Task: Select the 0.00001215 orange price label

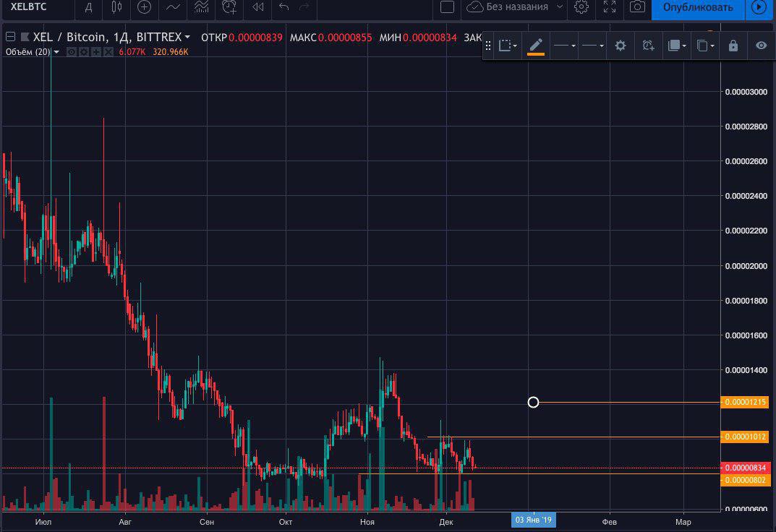Action: click(746, 402)
